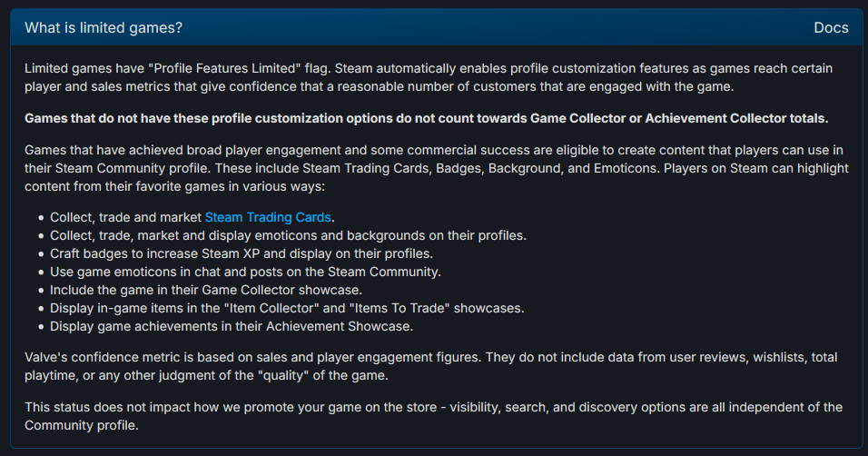Click the quoted word "quality"

coord(283,376)
